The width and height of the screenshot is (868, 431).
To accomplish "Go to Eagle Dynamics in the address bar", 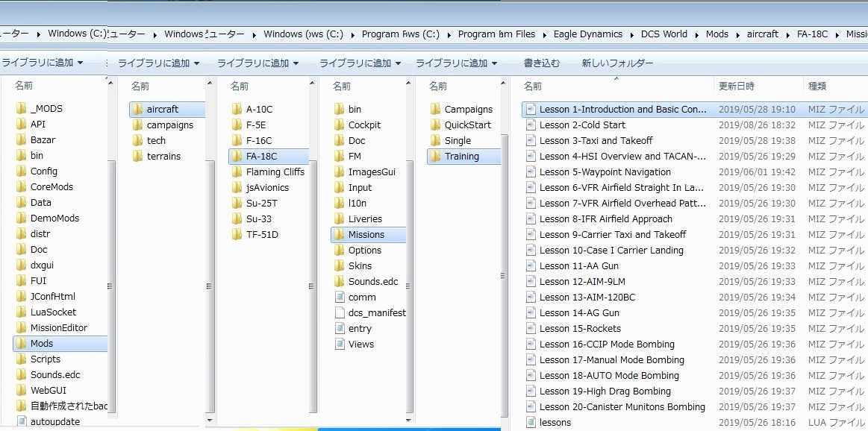I will tap(588, 34).
